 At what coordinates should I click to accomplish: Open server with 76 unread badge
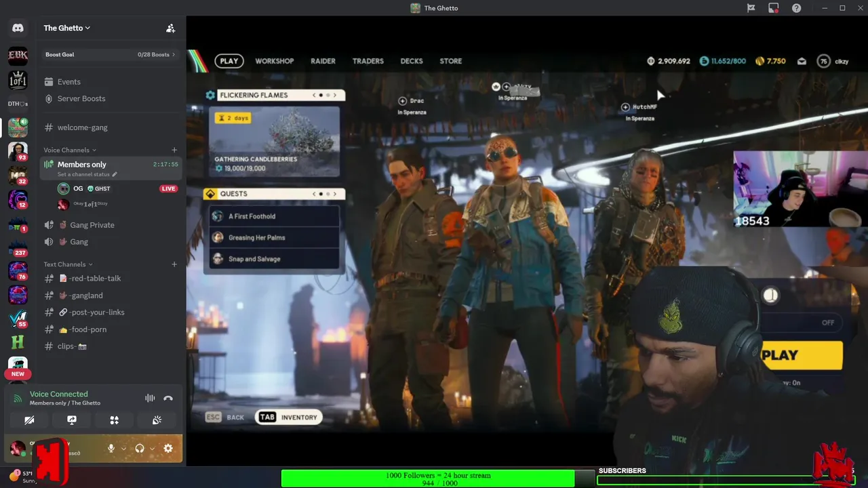tap(18, 271)
